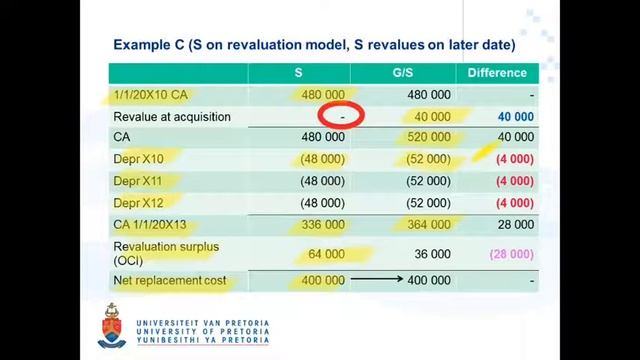Click G/S value 40 000 in Revalue at acquisition row
Image resolution: width=640 pixels, height=360 pixels.
432,117
